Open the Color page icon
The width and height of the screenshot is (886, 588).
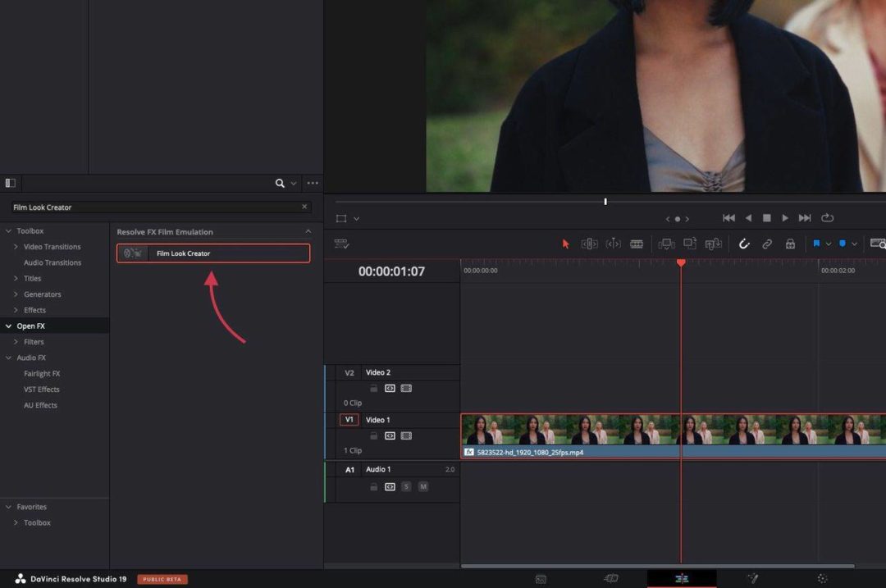tap(822, 578)
